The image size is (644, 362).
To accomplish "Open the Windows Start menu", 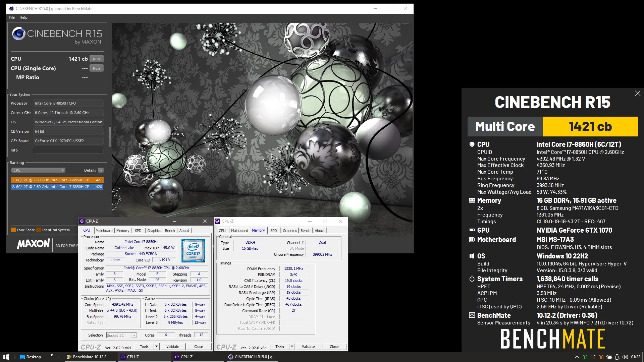I will coord(6,357).
